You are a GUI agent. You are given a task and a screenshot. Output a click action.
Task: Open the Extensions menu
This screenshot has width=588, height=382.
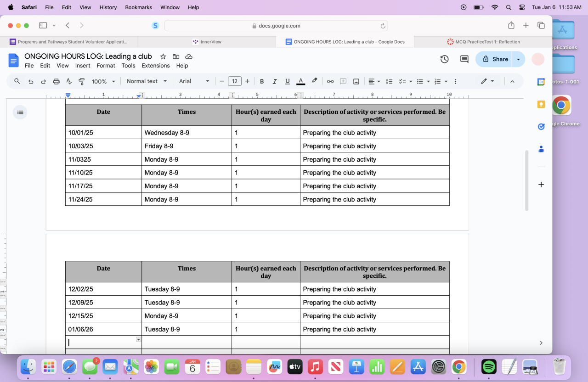(x=156, y=66)
